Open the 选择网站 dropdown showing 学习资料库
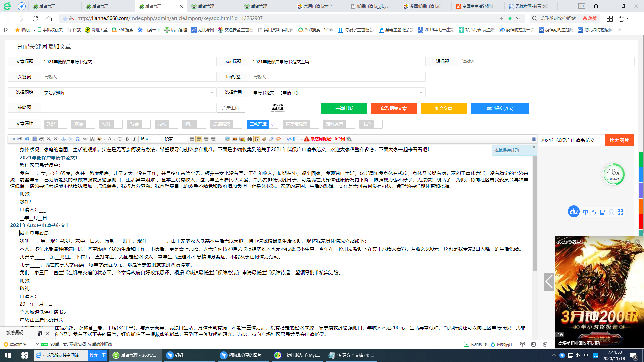Screen dimensions: 644x362 211,92
